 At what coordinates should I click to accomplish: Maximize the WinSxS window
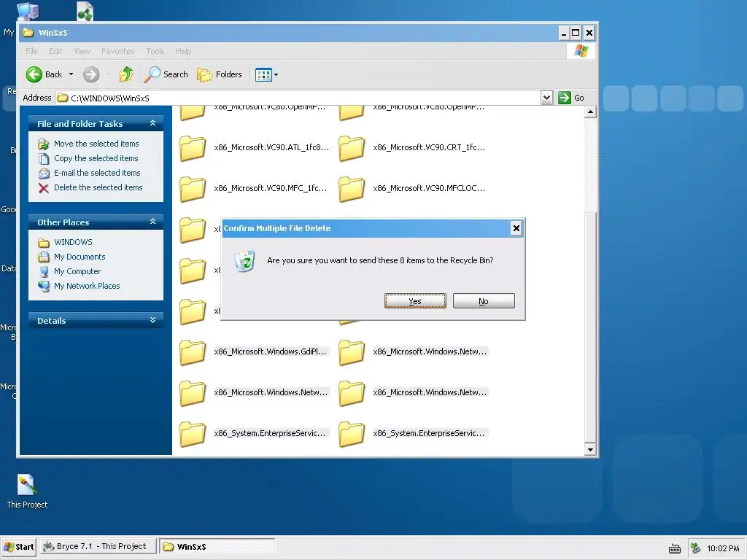[x=576, y=33]
